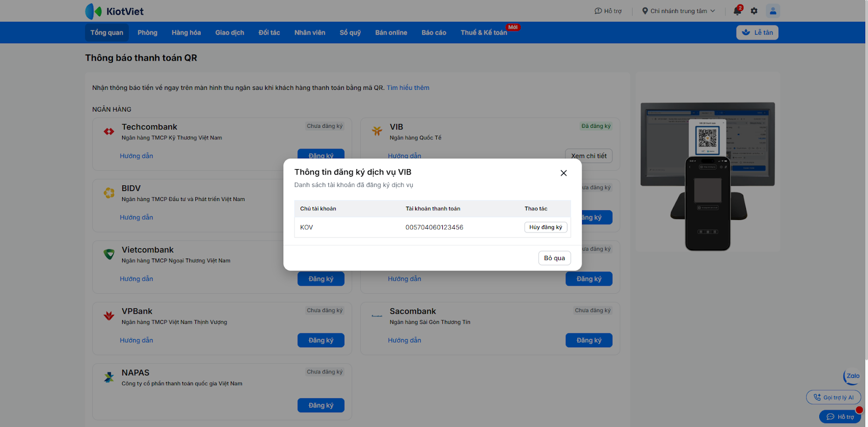868x427 pixels.
Task: Click the NGÂN HÀNG section label
Action: [112, 109]
